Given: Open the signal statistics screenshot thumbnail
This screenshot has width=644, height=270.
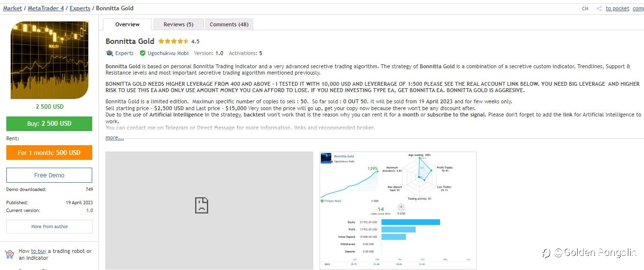Looking at the screenshot, I should 398,211.
